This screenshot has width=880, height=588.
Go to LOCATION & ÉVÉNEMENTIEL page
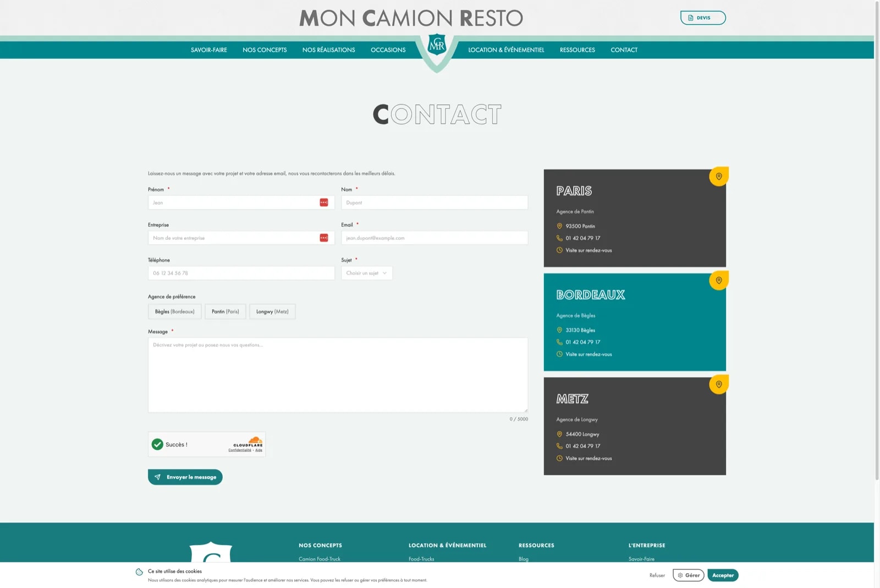point(506,50)
